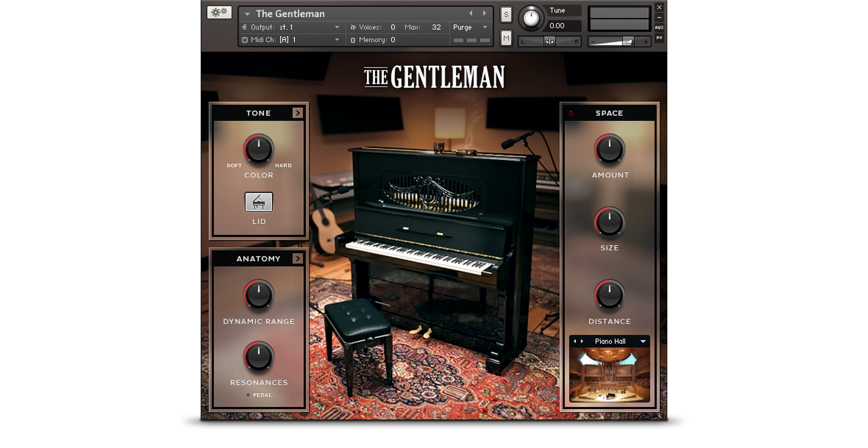Mute the instrument with M button

click(506, 38)
